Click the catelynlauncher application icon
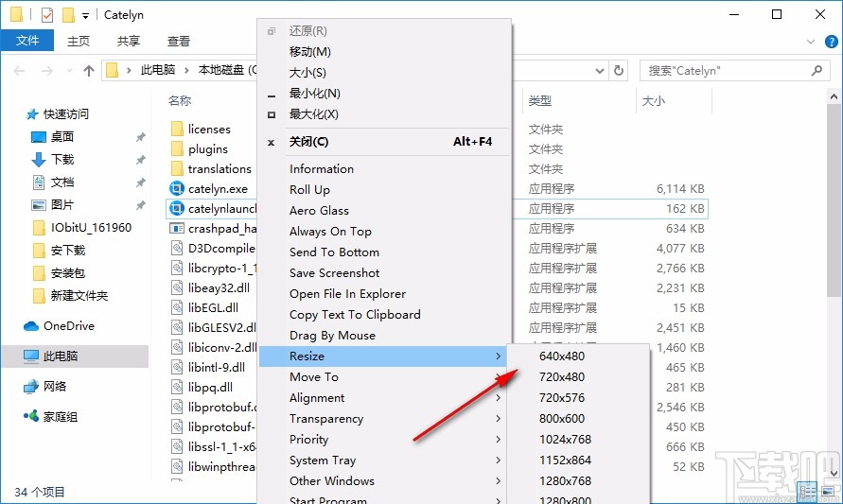 176,208
